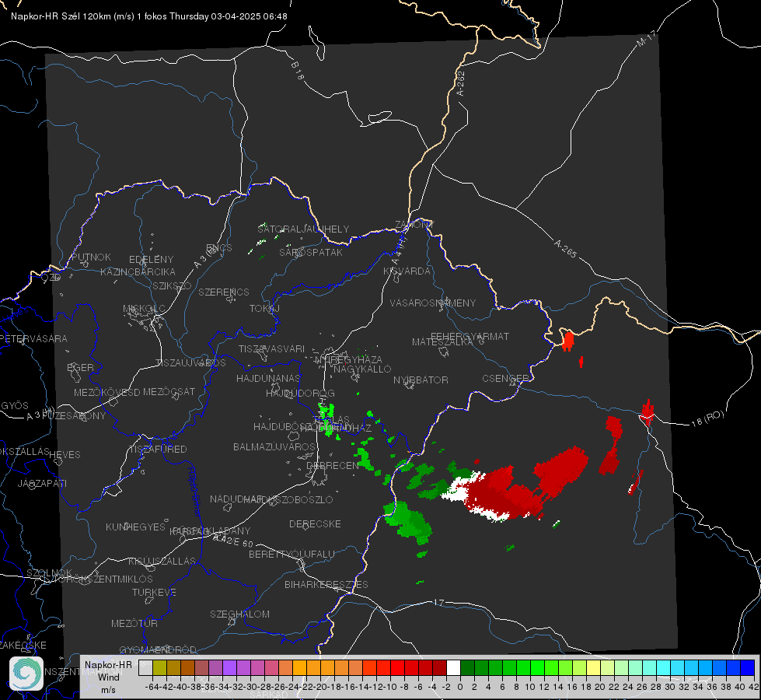Click the TÚRKEVE label
This screenshot has width=761, height=700.
(x=155, y=592)
